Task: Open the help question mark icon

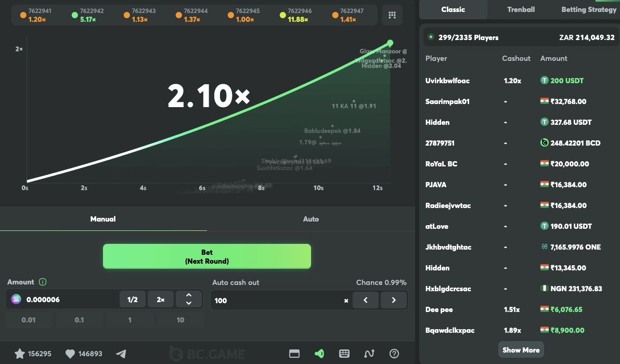Action: tap(394, 353)
